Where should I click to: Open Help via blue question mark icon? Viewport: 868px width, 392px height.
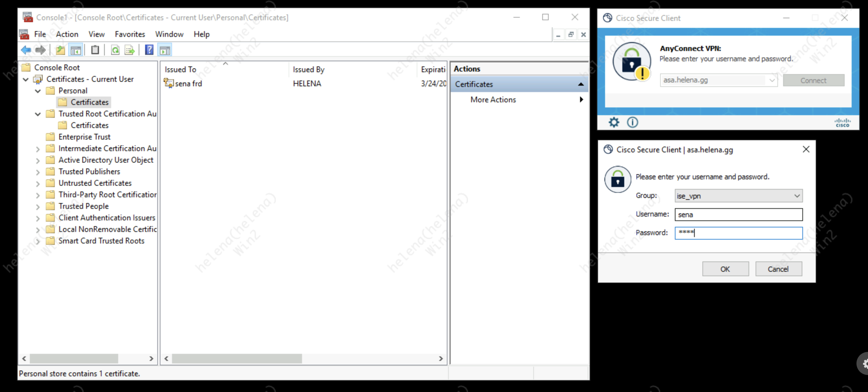pyautogui.click(x=149, y=50)
